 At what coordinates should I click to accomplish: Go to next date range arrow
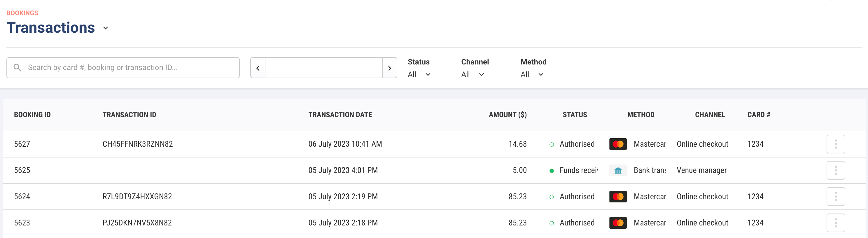click(390, 68)
